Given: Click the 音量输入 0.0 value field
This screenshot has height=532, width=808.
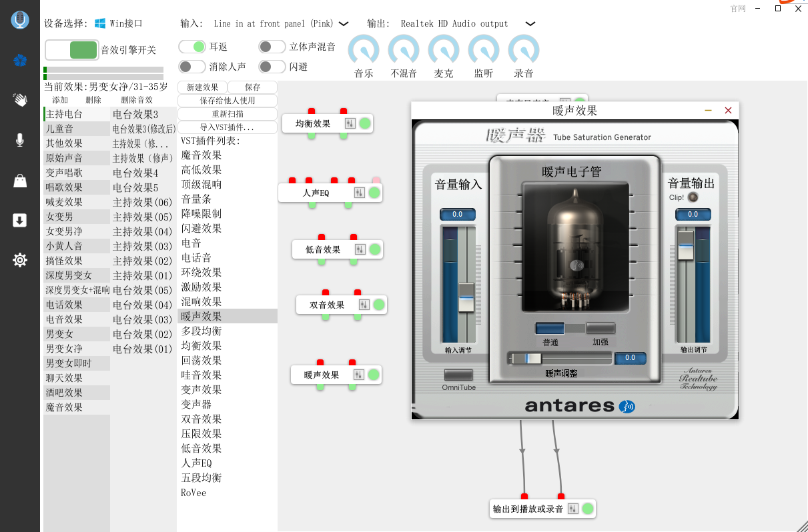Looking at the screenshot, I should click(458, 215).
